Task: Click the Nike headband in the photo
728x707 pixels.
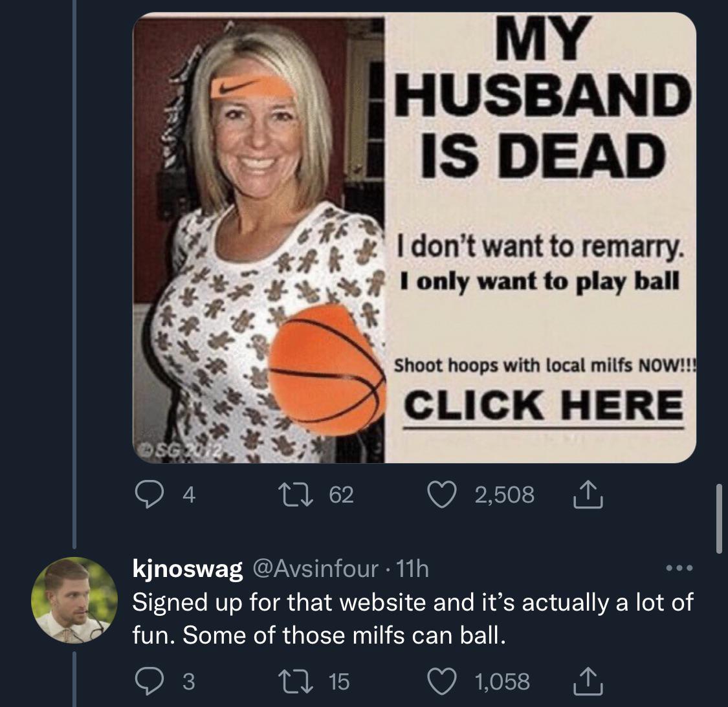Action: point(251,90)
